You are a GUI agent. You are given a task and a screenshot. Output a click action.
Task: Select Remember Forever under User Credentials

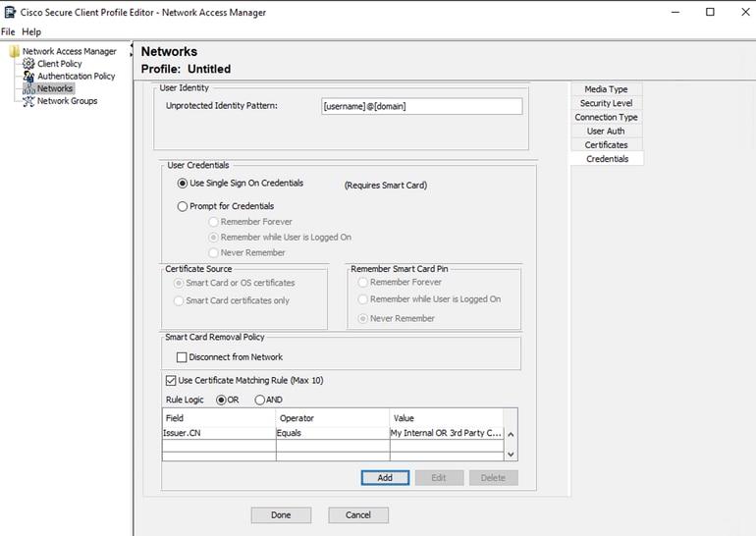(214, 222)
